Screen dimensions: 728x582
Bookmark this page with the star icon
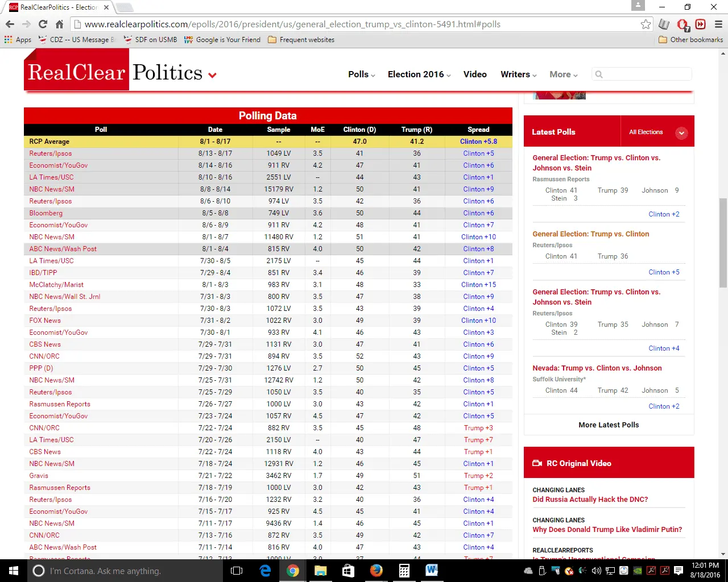646,24
